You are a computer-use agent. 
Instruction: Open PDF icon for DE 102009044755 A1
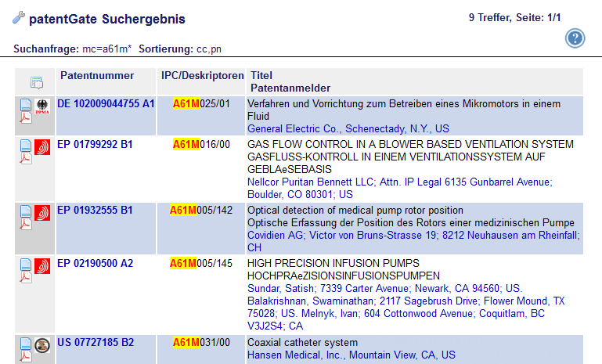pyautogui.click(x=26, y=117)
